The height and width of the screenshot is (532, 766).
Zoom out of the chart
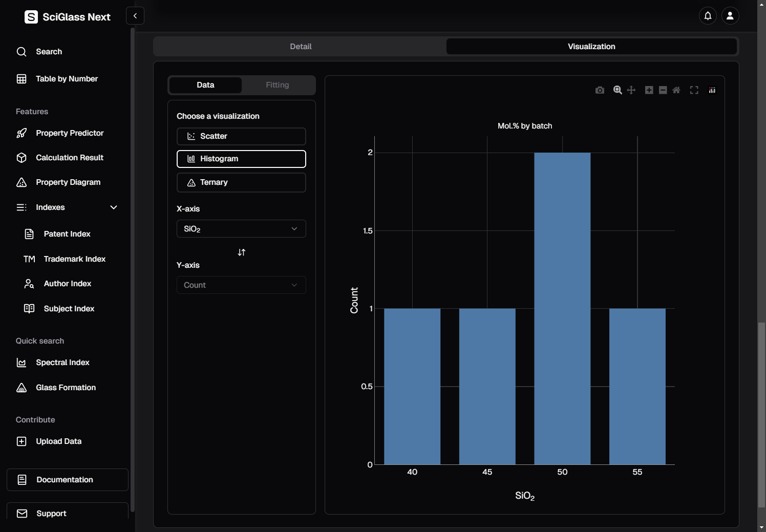click(663, 90)
